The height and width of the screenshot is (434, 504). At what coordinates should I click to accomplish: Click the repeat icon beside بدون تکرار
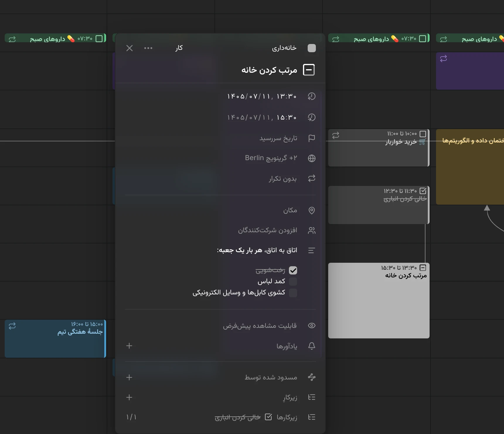(x=312, y=178)
